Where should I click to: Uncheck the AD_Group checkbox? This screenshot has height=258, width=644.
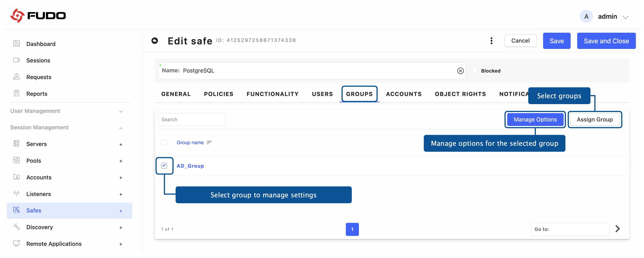(164, 166)
